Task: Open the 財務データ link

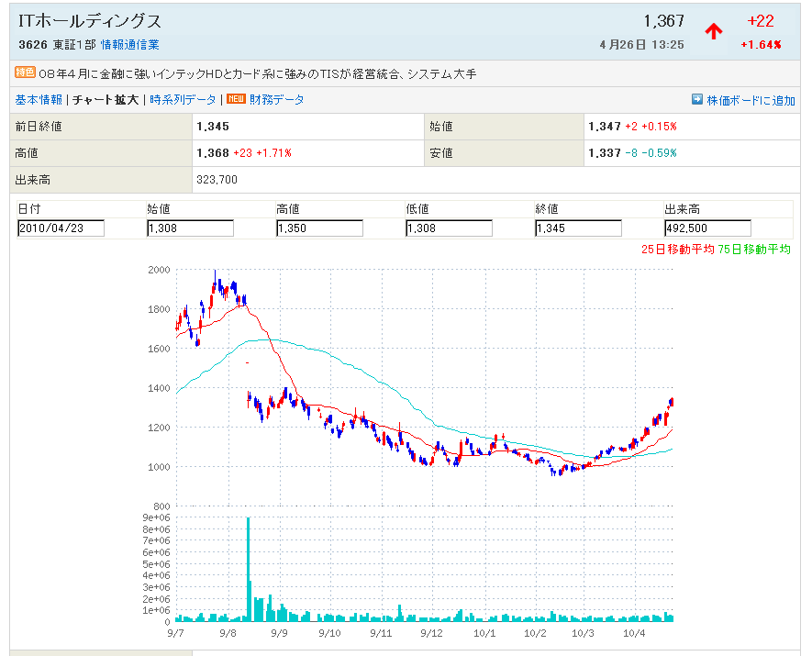Action: 276,99
